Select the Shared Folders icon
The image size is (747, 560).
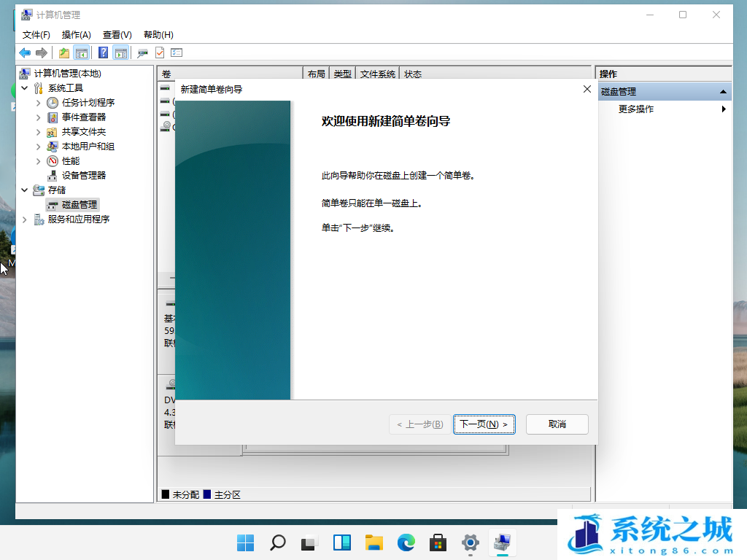(53, 132)
